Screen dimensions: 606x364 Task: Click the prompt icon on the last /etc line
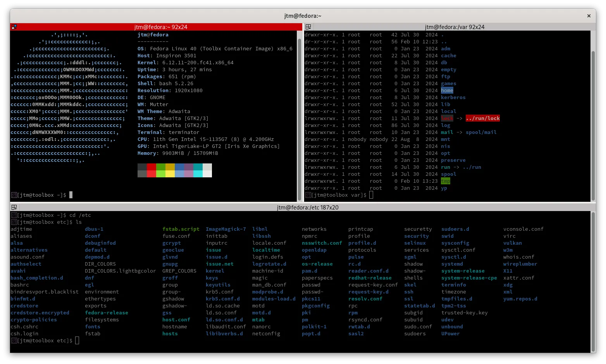point(14,341)
